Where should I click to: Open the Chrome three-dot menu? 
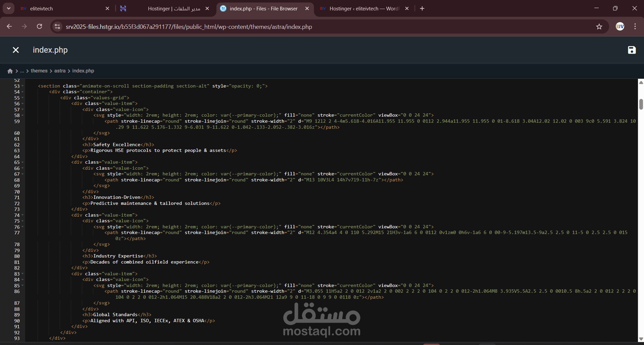pyautogui.click(x=635, y=26)
